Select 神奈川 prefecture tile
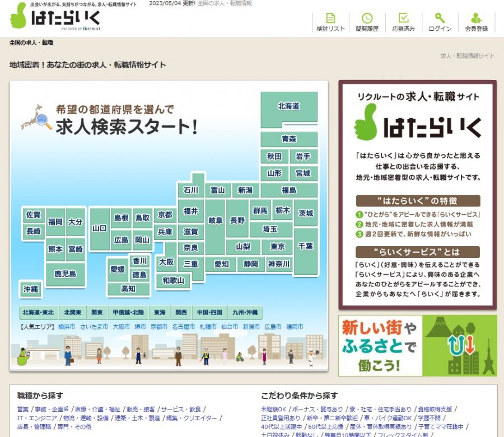Viewport: 504px width, 437px height. click(x=279, y=264)
